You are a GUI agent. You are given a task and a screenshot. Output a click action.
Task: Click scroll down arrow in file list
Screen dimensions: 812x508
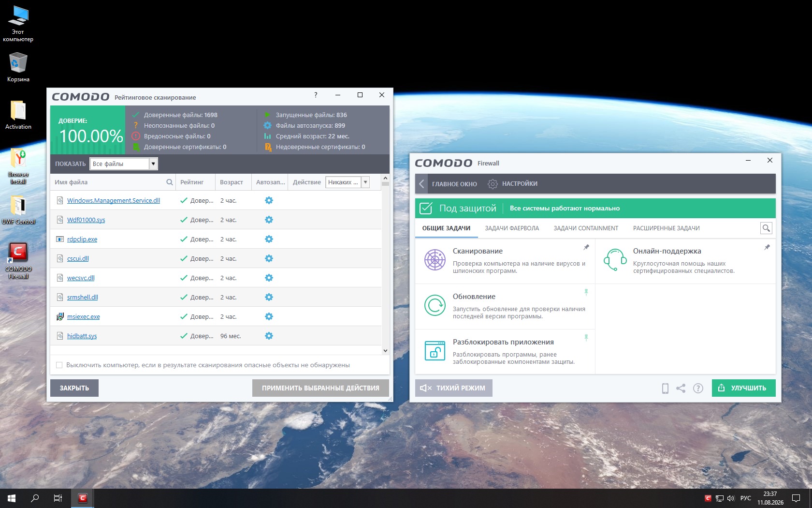(x=385, y=351)
